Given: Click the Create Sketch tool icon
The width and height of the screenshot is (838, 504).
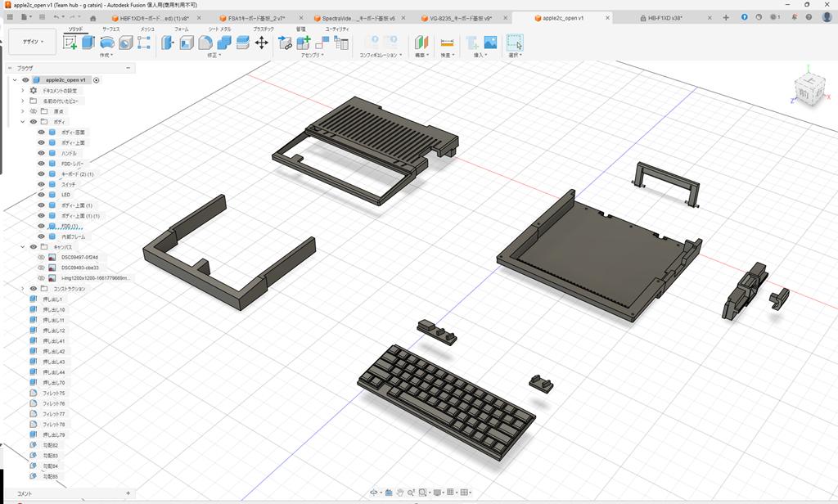Looking at the screenshot, I should click(x=70, y=43).
